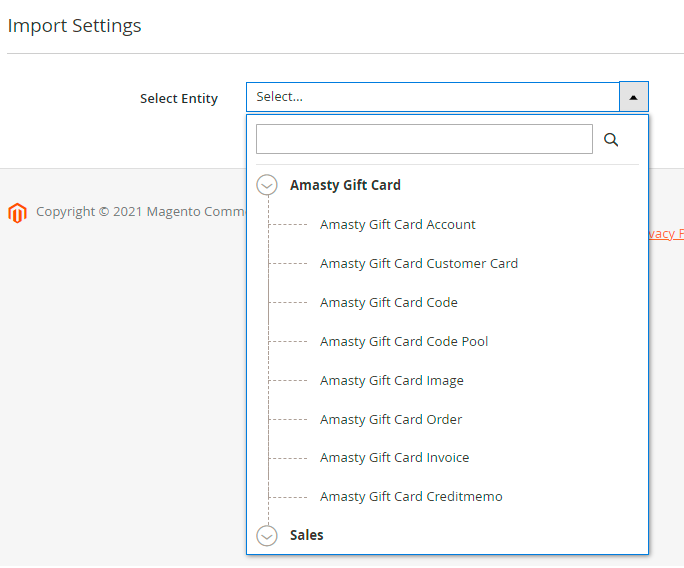Select Amasty Gift Card Image entity

[391, 381]
